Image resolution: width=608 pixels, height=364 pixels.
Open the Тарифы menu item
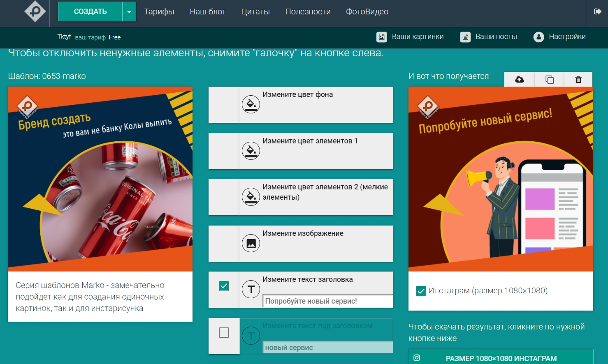pyautogui.click(x=159, y=12)
